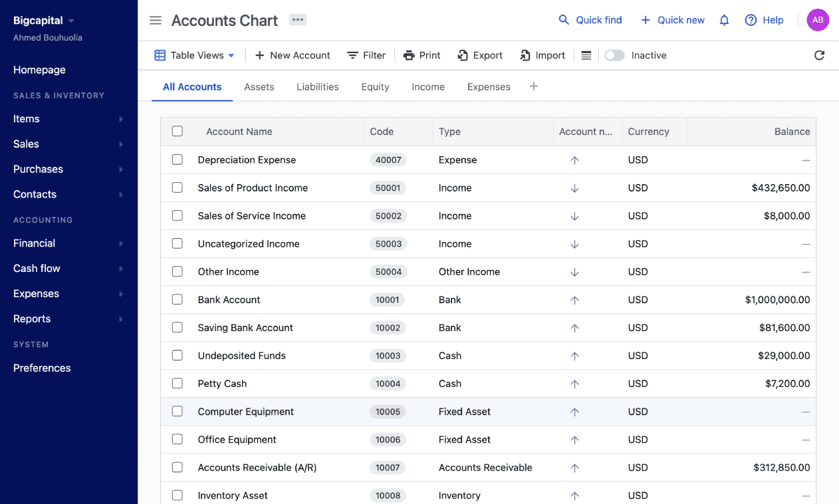Open the AB user avatar menu

pyautogui.click(x=818, y=20)
